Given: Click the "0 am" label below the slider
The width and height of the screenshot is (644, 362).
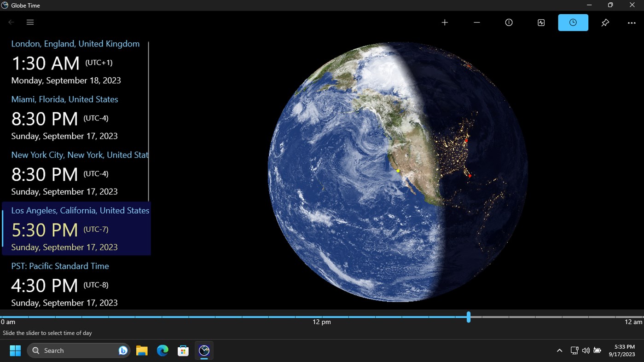Looking at the screenshot, I should click(x=8, y=322).
